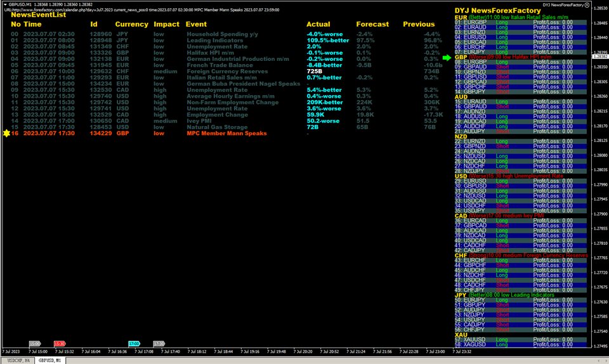609x364 pixels.
Task: Select pair row 19: AUDCAD
Action: pos(520,122)
